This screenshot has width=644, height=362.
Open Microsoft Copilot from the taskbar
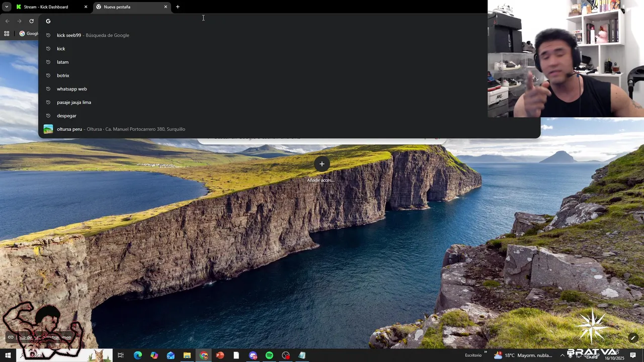(154, 355)
